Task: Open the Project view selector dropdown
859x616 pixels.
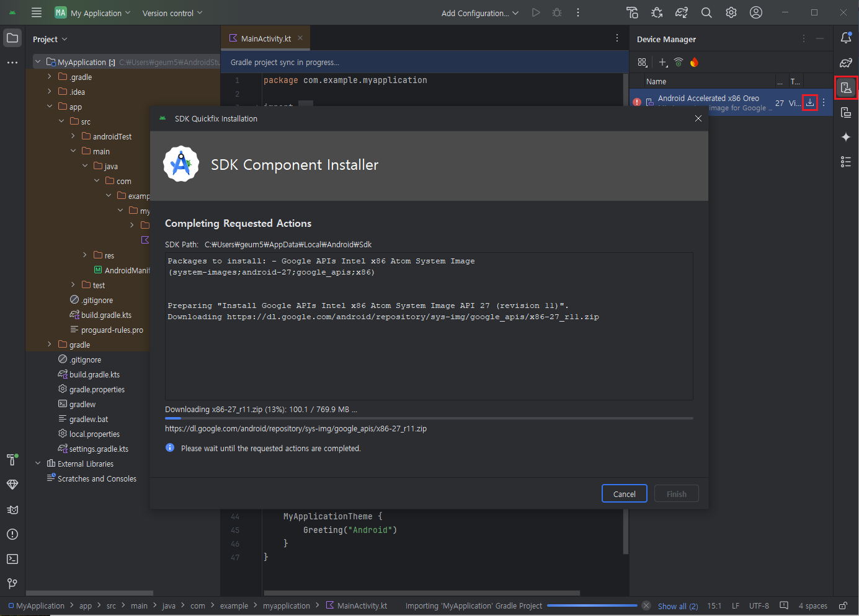Action: [50, 39]
